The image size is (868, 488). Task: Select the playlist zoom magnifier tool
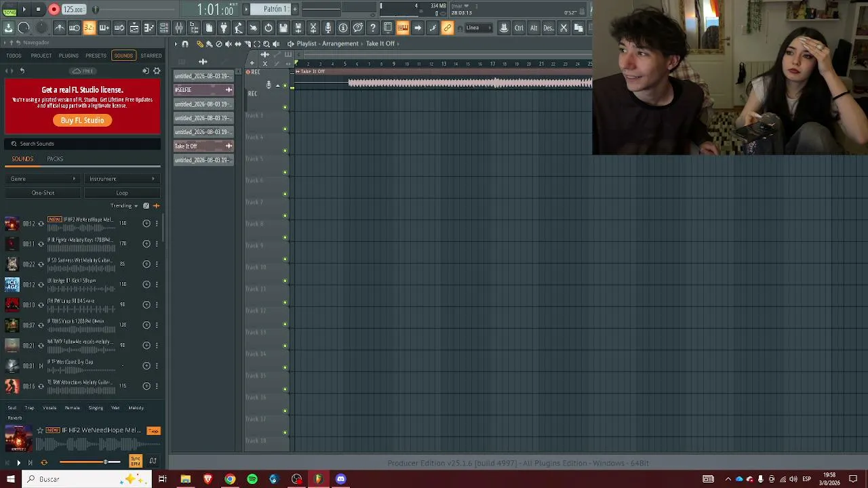point(266,44)
